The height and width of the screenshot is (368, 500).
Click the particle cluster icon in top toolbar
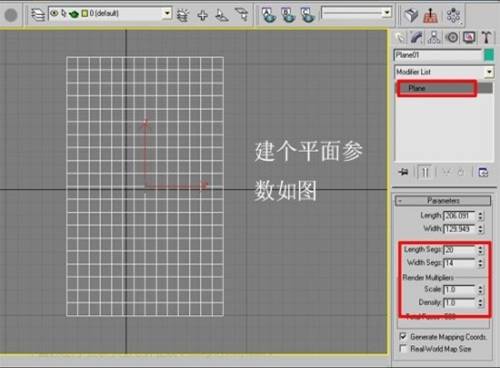click(454, 15)
